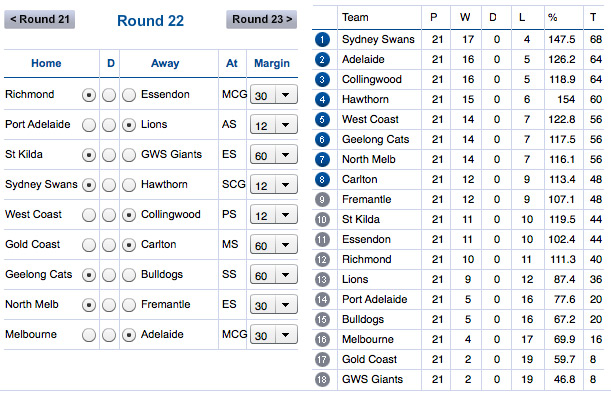Click the rank 15 badge beside Bulldogs

point(322,319)
